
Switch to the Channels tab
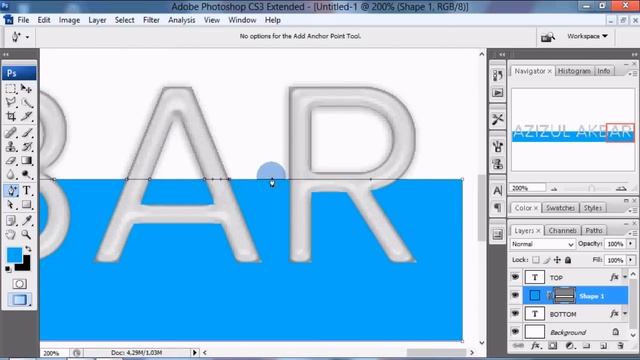(562, 231)
